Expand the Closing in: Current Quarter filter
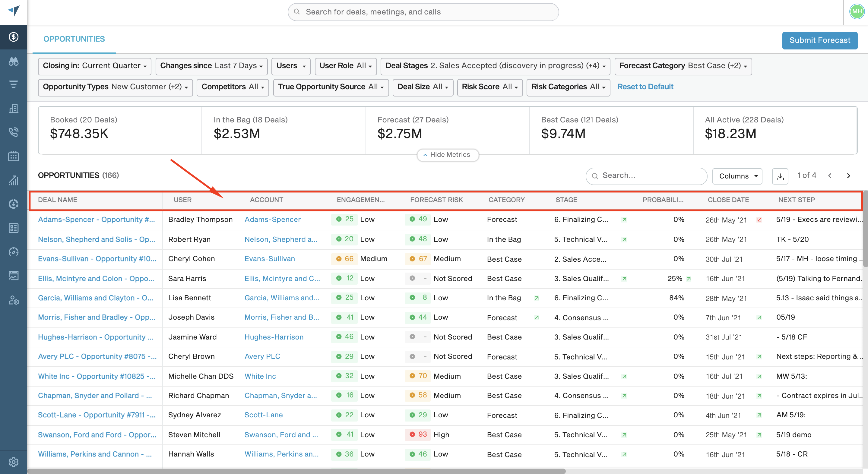 point(95,66)
